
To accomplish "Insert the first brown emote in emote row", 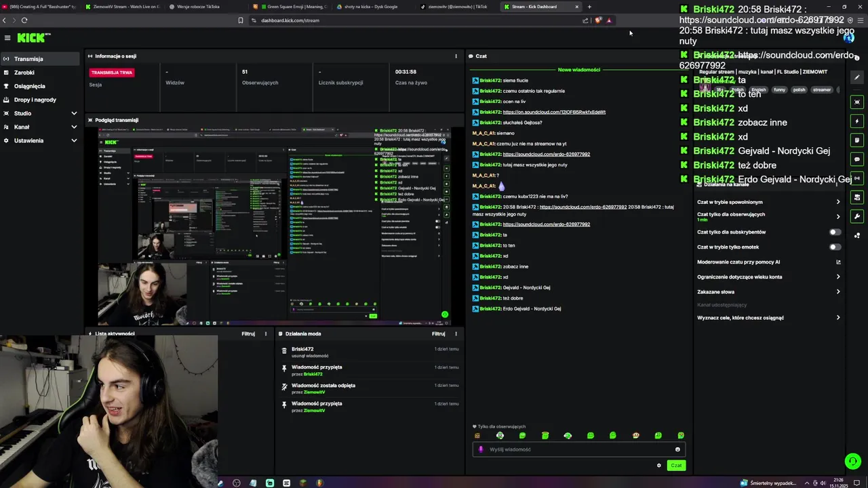I will point(477,436).
